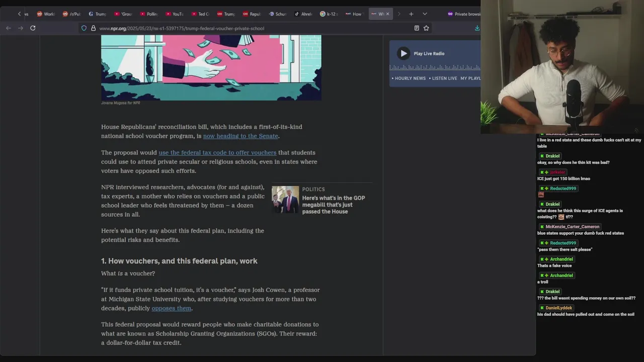
Task: Switch to the 'Schum' tab
Action: click(278, 14)
